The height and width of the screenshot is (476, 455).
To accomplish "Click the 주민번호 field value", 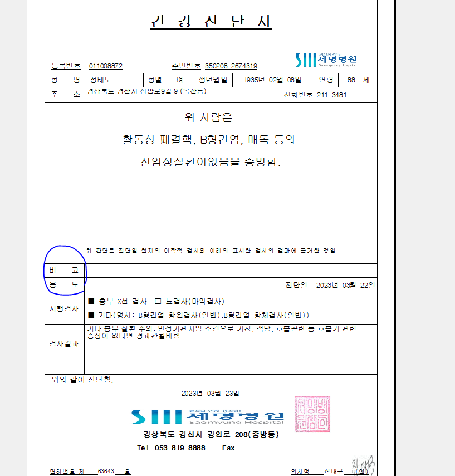I will pos(231,66).
